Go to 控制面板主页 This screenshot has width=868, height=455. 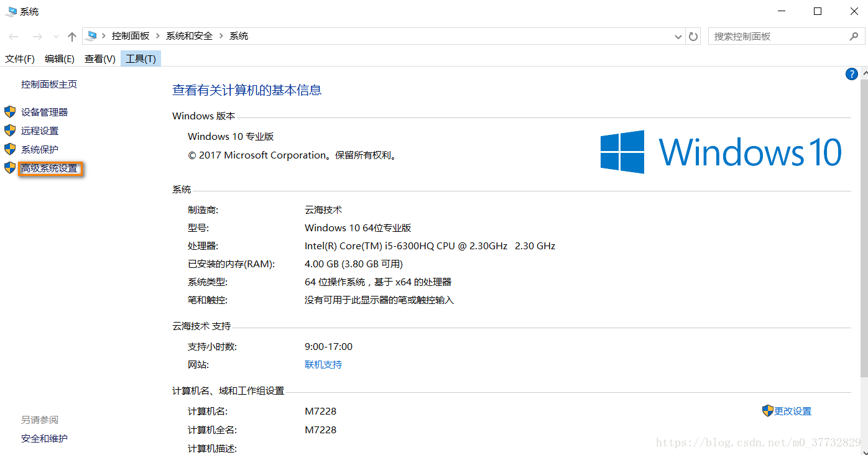49,84
